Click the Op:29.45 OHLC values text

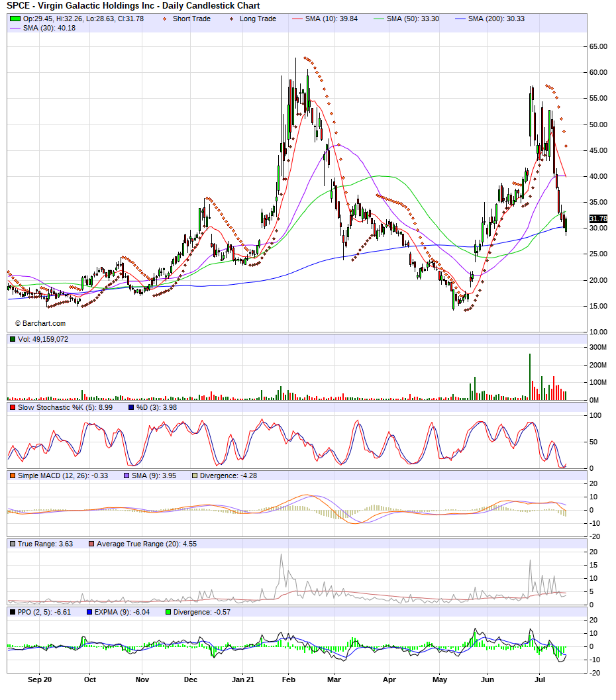[83, 19]
